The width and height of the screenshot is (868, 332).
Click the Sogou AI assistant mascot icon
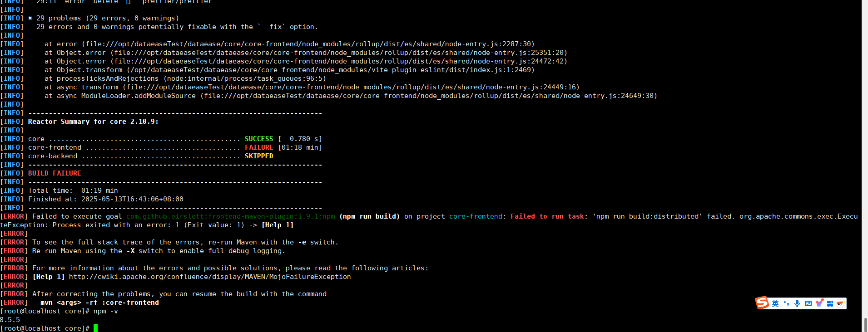click(x=840, y=303)
